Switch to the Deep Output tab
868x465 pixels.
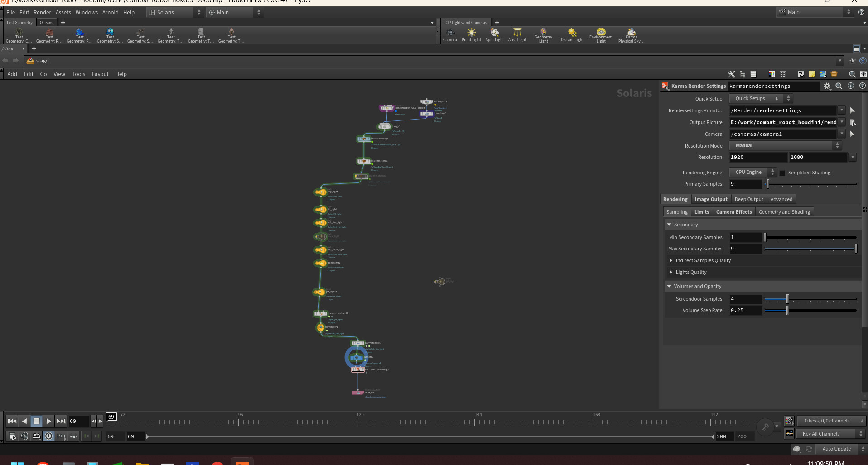point(749,199)
